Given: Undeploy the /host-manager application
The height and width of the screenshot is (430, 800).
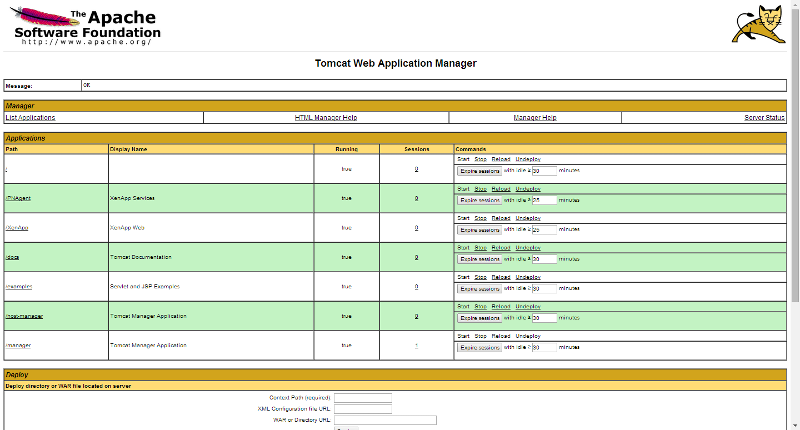Looking at the screenshot, I should 528,307.
